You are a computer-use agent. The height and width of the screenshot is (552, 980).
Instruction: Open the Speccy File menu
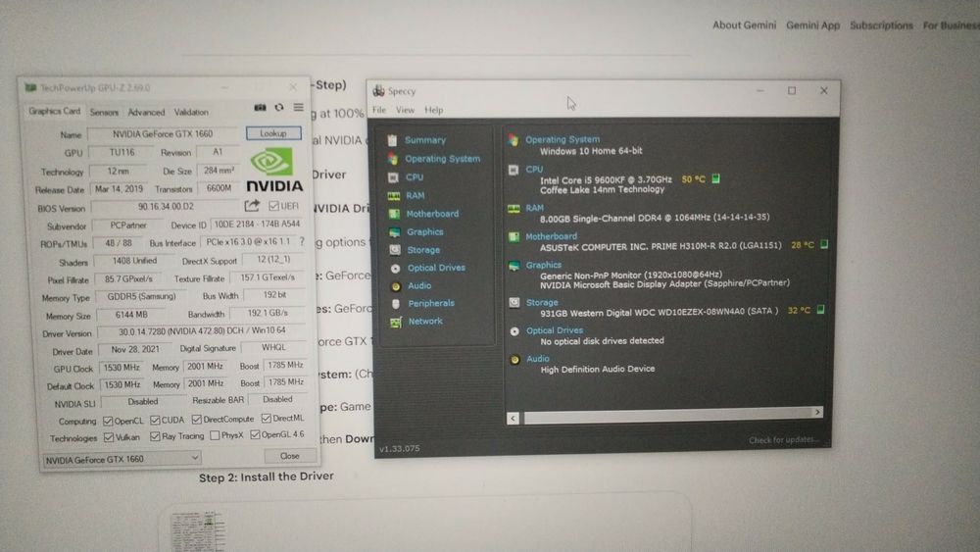(x=379, y=110)
